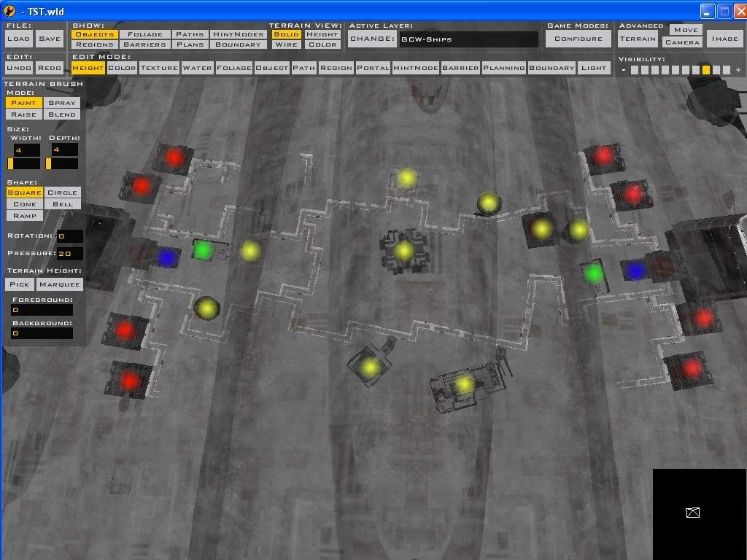Image resolution: width=747 pixels, height=560 pixels.
Task: Click the brush Depth value field
Action: (x=64, y=150)
